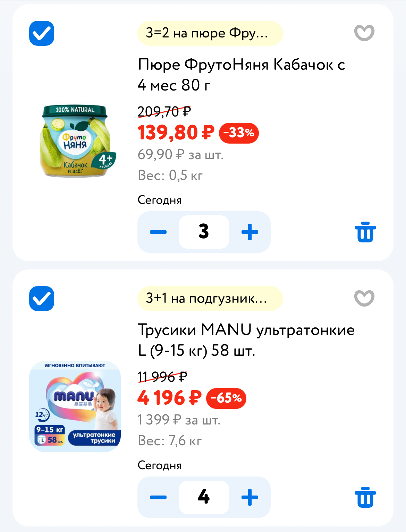This screenshot has height=532, width=406.
Task: Uncheck the ФрутоНяня puree item checkbox
Action: 42,33
